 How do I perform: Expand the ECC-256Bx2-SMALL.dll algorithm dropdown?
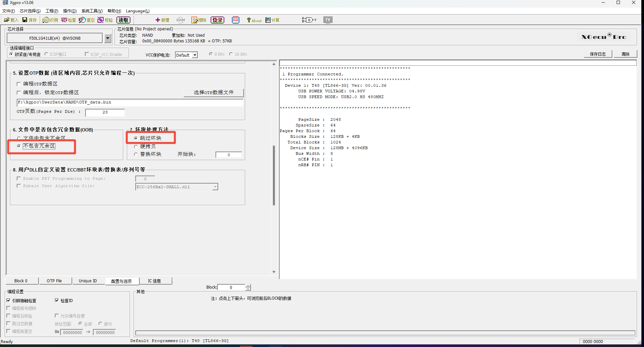[x=215, y=187]
